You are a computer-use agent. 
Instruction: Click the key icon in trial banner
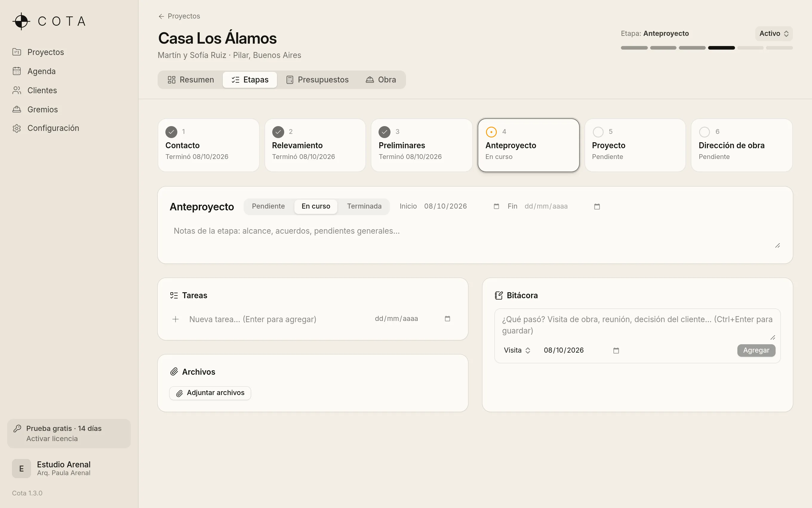click(17, 429)
